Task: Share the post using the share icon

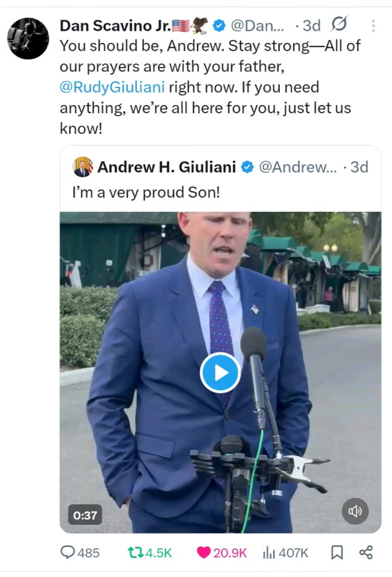Action: click(x=366, y=552)
